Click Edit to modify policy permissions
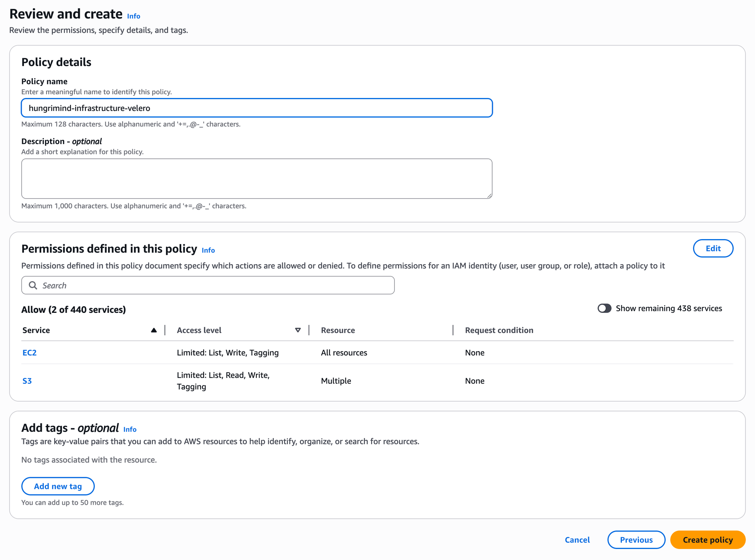 (x=713, y=248)
